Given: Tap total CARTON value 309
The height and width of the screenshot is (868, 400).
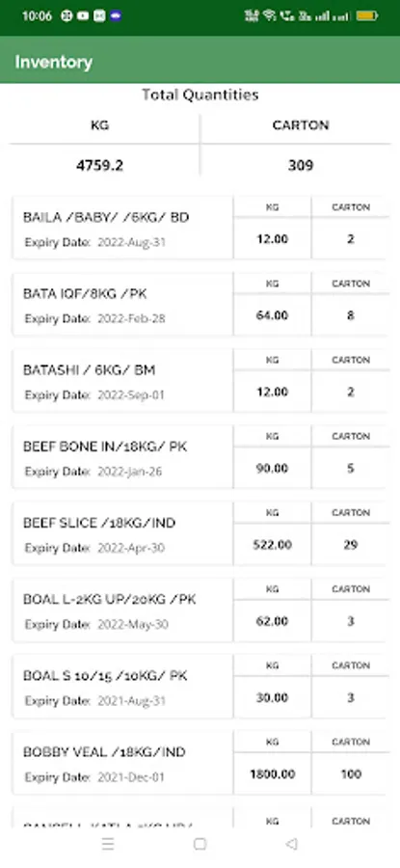Looking at the screenshot, I should point(301,165).
